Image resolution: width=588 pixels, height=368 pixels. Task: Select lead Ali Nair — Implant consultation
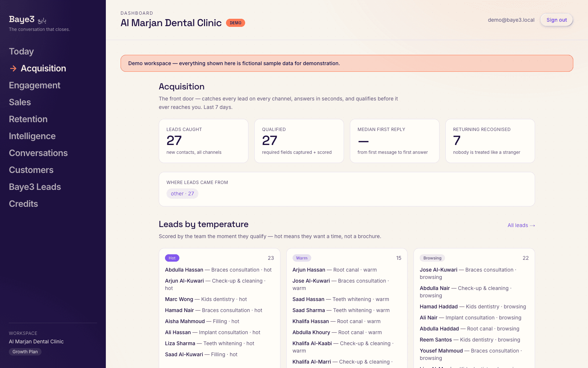[x=470, y=318]
